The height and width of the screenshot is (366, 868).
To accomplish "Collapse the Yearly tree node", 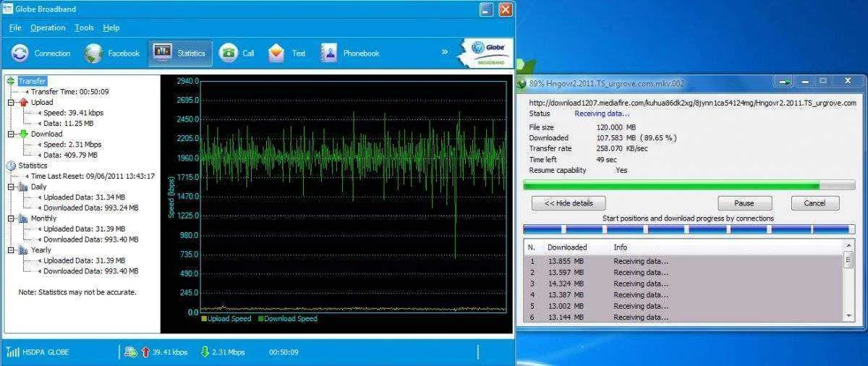I will 11,250.
